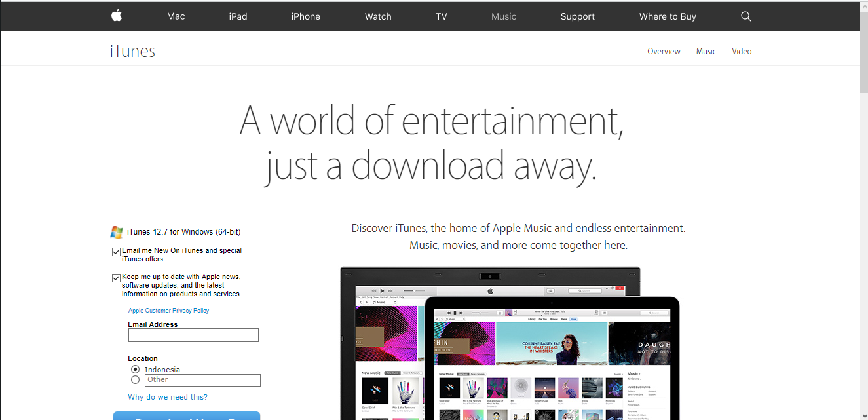
Task: Open the Mac menu item
Action: click(x=176, y=16)
